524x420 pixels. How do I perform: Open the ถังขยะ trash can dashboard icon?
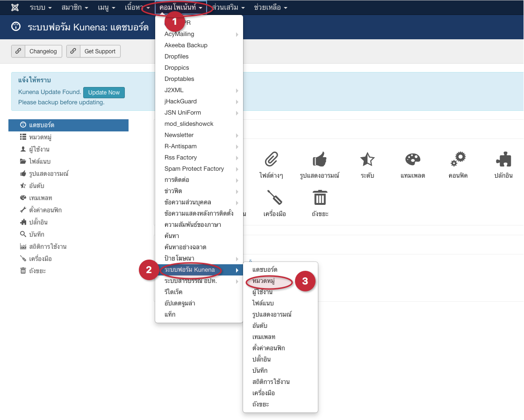point(320,198)
